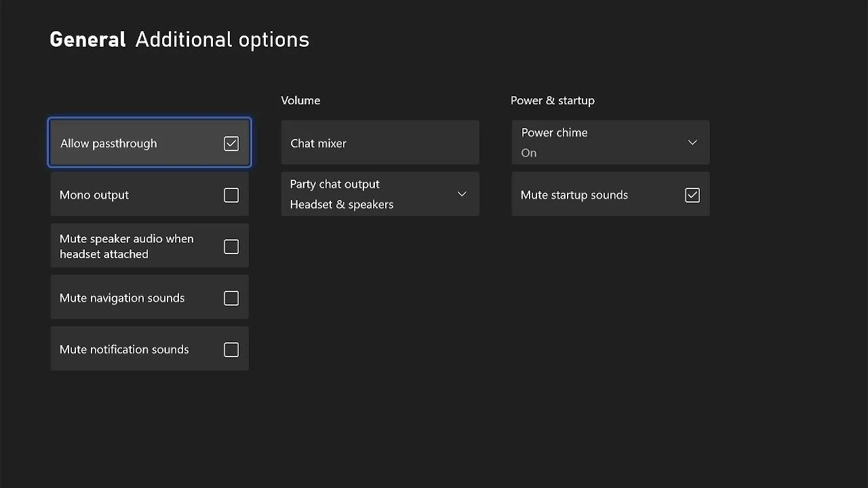This screenshot has width=868, height=488.
Task: Tick Mute speaker audio when headset attached box
Action: click(231, 247)
